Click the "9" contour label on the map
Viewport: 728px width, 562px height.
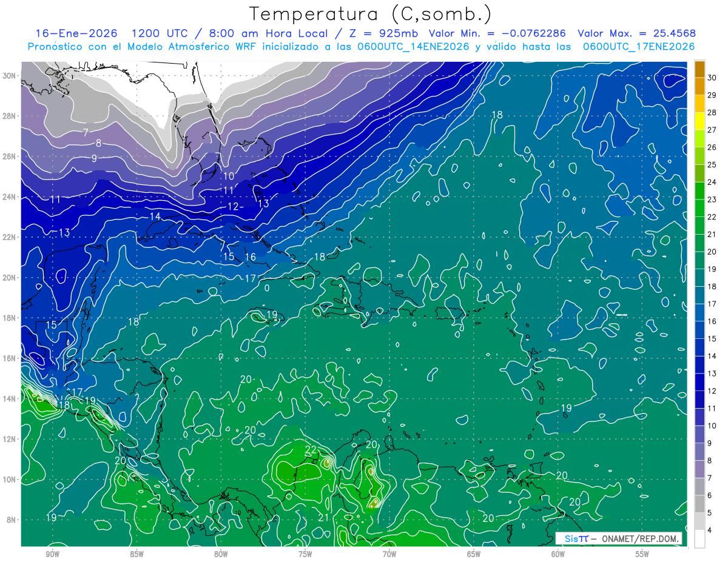click(94, 158)
